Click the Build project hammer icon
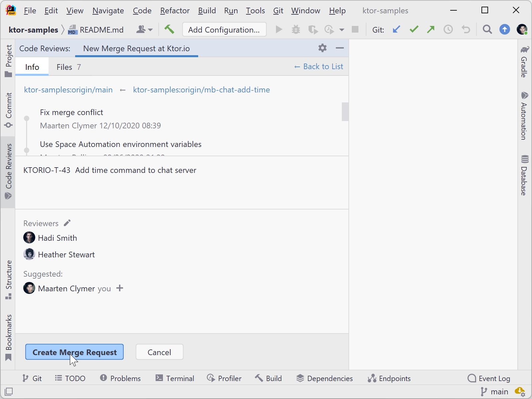 (x=169, y=30)
